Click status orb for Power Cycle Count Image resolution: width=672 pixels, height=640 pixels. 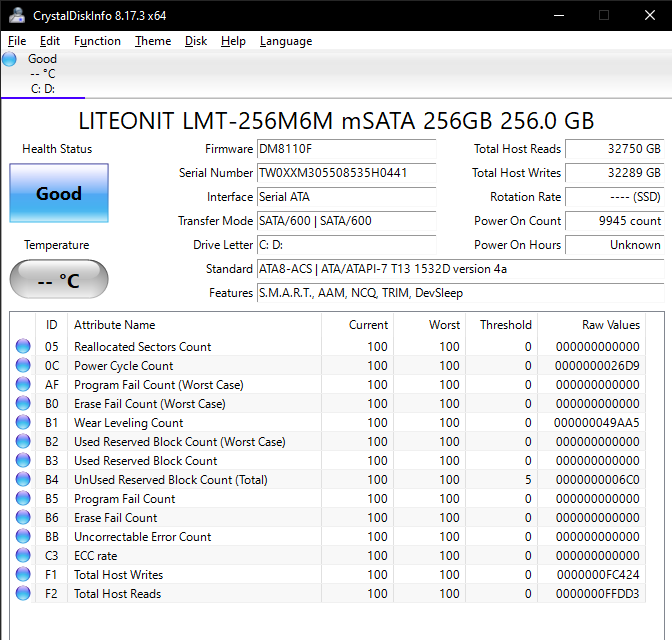coord(23,365)
